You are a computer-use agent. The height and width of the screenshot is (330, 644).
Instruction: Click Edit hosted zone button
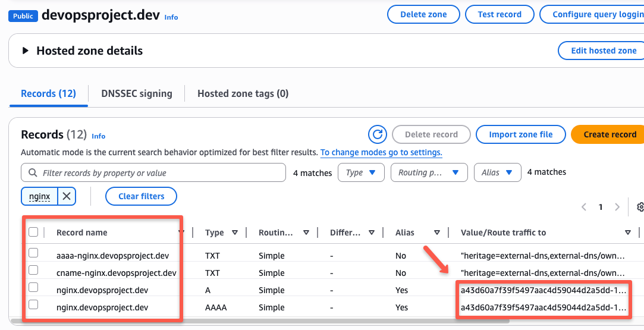click(601, 51)
